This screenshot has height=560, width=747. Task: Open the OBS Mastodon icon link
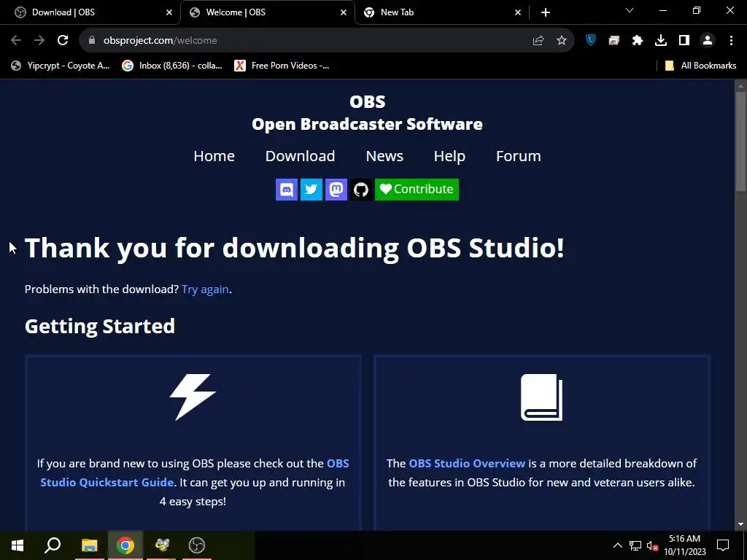pyautogui.click(x=336, y=190)
